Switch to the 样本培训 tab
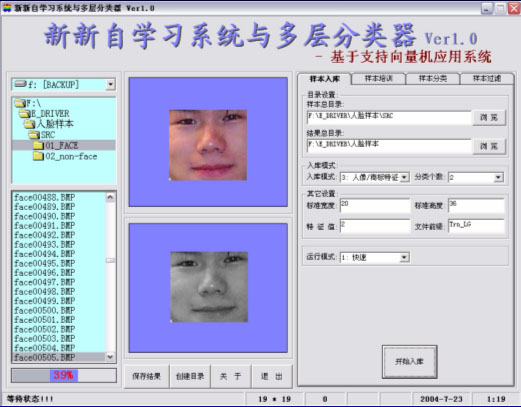The width and height of the screenshot is (521, 407). pos(378,79)
